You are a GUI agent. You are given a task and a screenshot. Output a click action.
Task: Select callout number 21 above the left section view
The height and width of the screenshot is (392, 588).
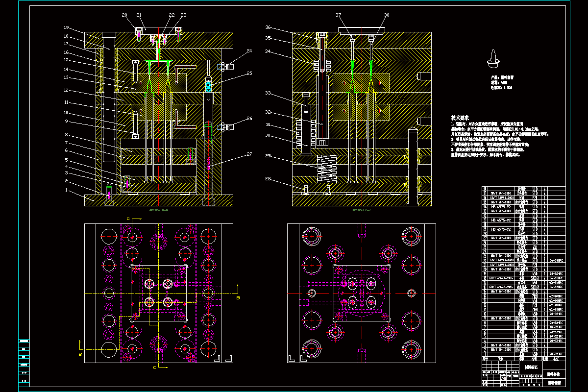(x=139, y=15)
